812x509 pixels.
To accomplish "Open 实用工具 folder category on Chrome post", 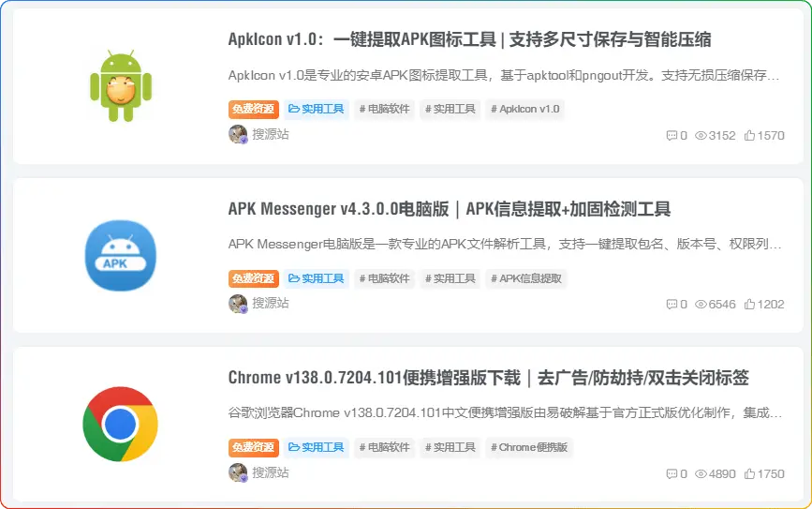I will click(x=316, y=448).
